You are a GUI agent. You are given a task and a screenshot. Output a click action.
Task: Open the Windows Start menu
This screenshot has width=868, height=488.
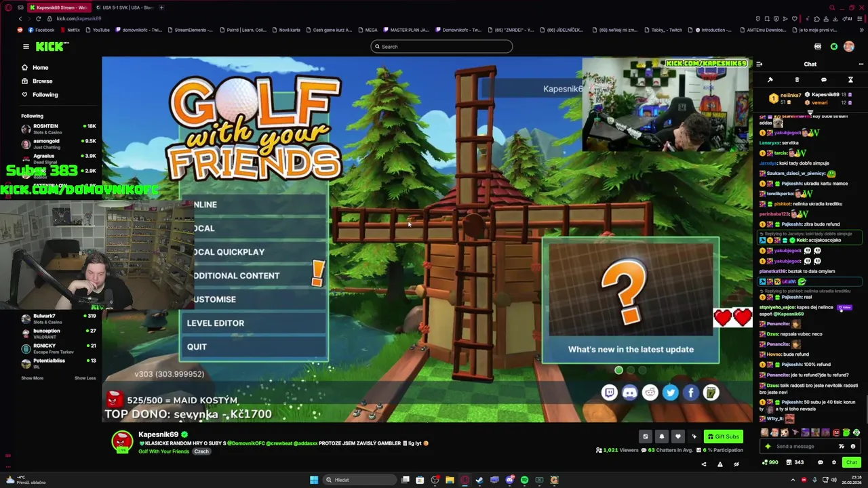click(314, 480)
